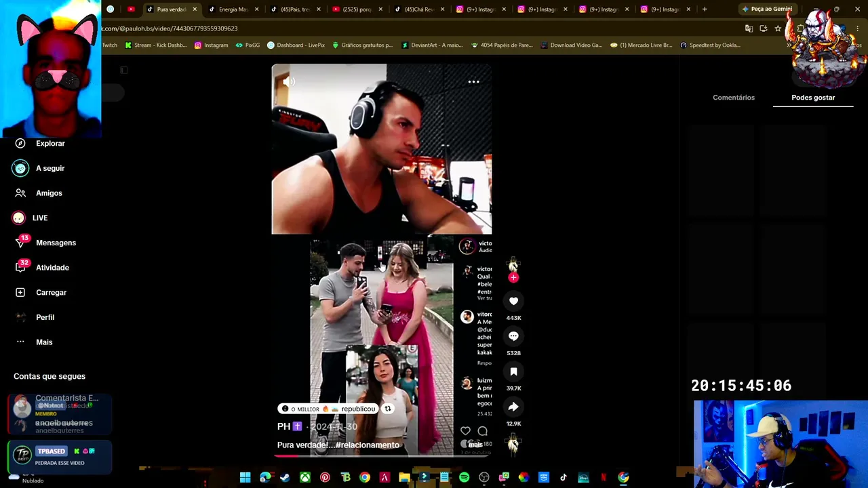868x488 pixels.
Task: Open File Explorer from the taskbar
Action: tap(404, 478)
